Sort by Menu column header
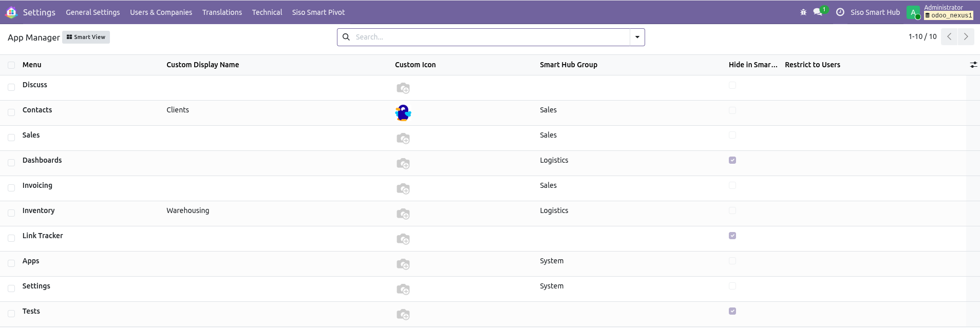 click(x=32, y=65)
